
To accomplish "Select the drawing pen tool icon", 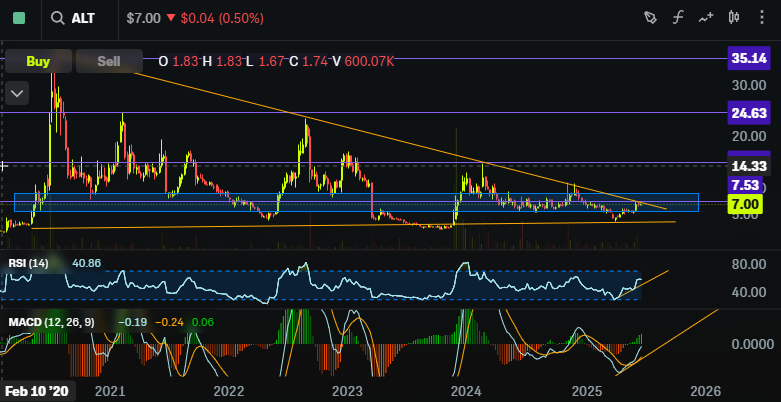I will 650,18.
